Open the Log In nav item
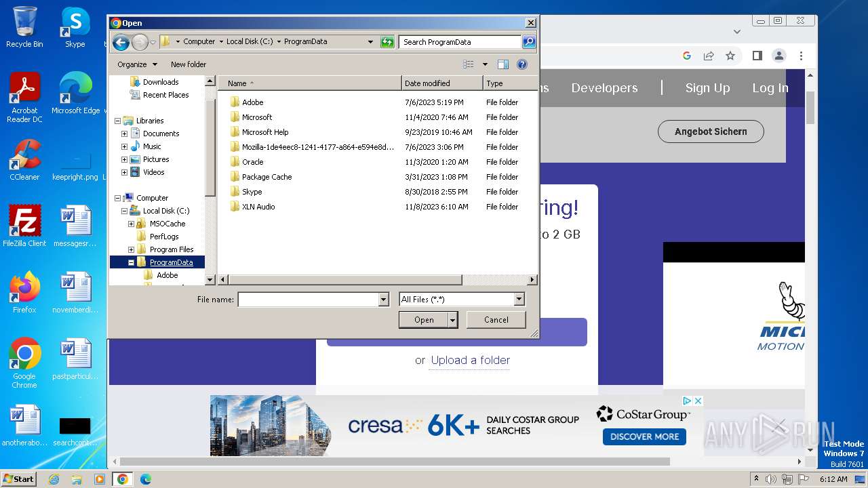 pos(770,88)
